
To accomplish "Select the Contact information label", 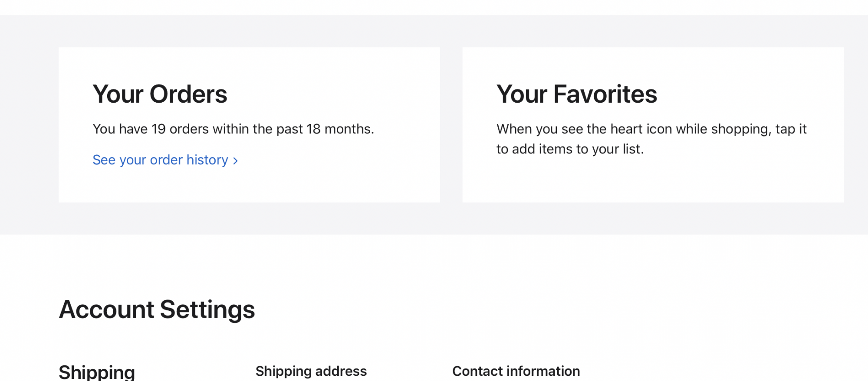I will (516, 371).
